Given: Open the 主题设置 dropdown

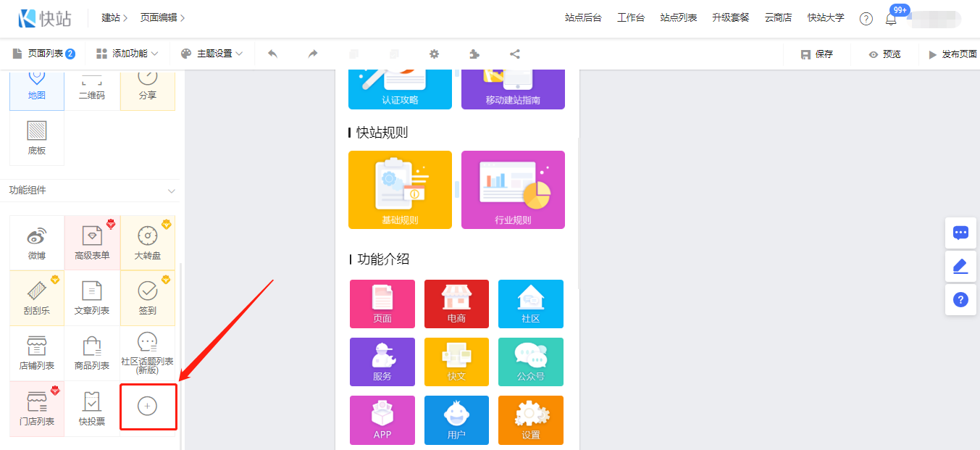Looking at the screenshot, I should (212, 54).
